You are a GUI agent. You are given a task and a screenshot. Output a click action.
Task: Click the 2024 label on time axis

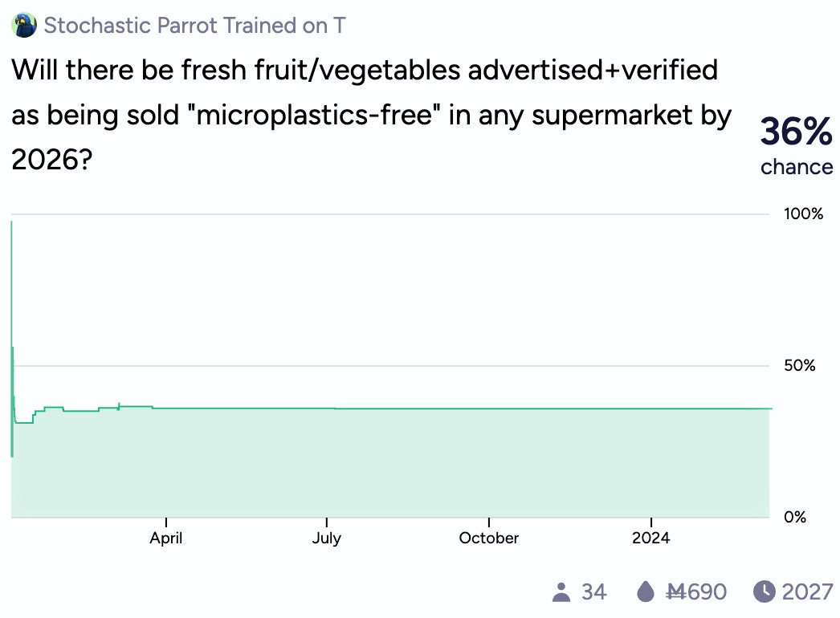[650, 538]
